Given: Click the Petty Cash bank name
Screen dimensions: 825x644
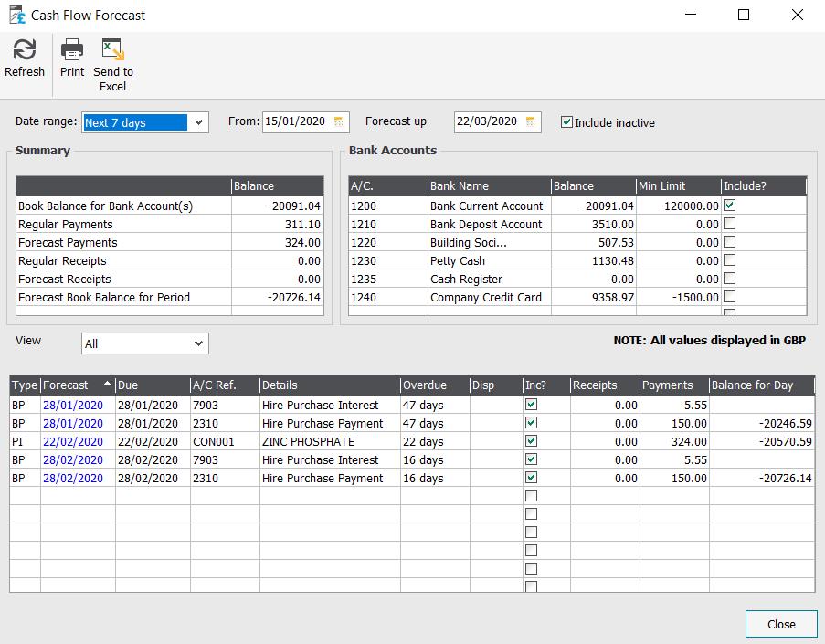Looking at the screenshot, I should click(x=458, y=261).
